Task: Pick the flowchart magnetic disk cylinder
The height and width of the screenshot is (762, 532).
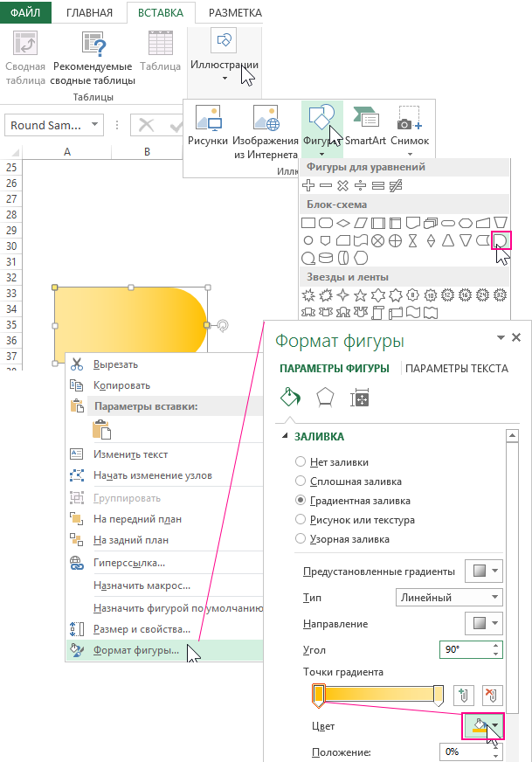Action: tap(326, 258)
